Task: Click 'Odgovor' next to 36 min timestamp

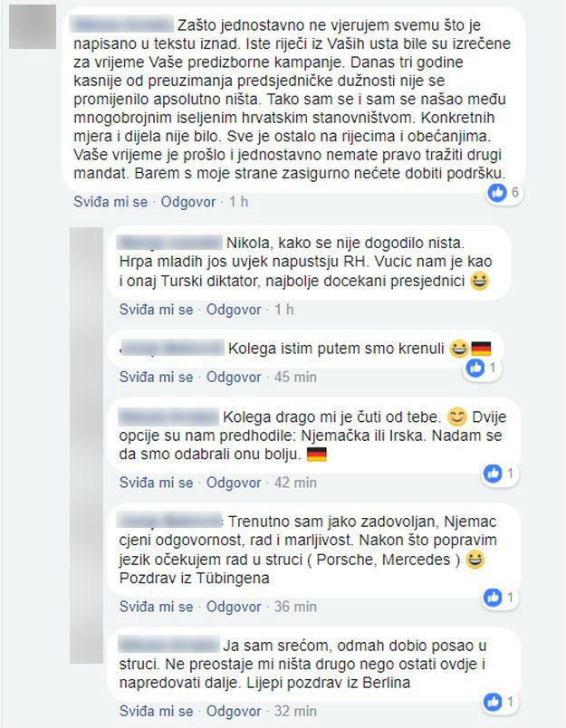Action: click(234, 607)
